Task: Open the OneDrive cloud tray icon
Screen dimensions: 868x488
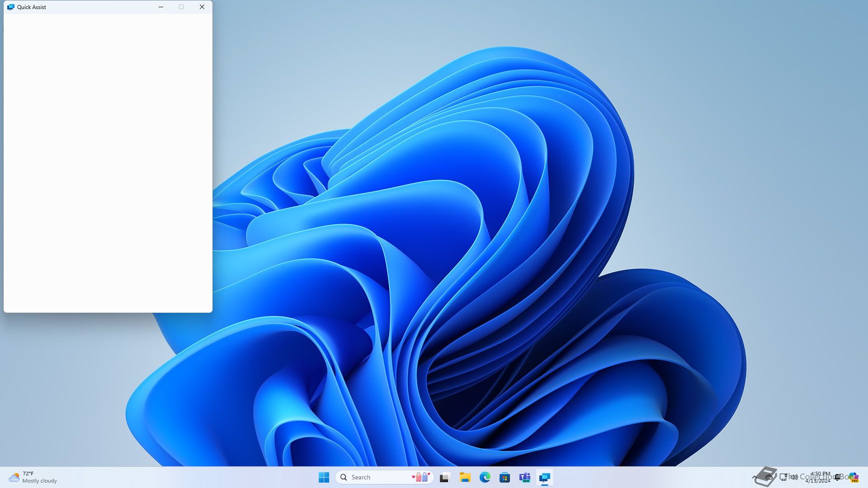Action: point(769,477)
